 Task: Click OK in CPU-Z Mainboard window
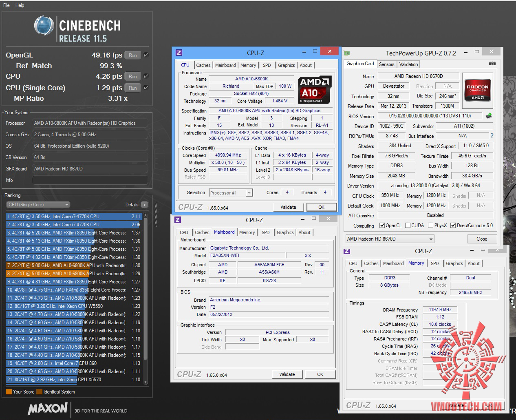320,374
